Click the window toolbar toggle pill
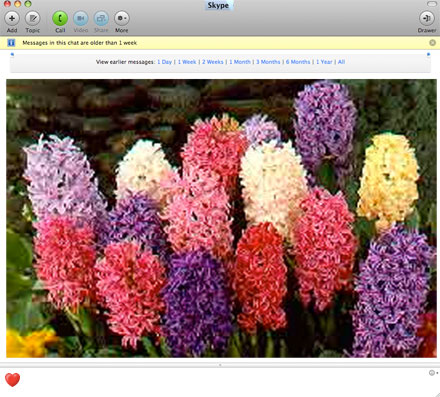Screen dimensions: 440x397 click(432, 4)
